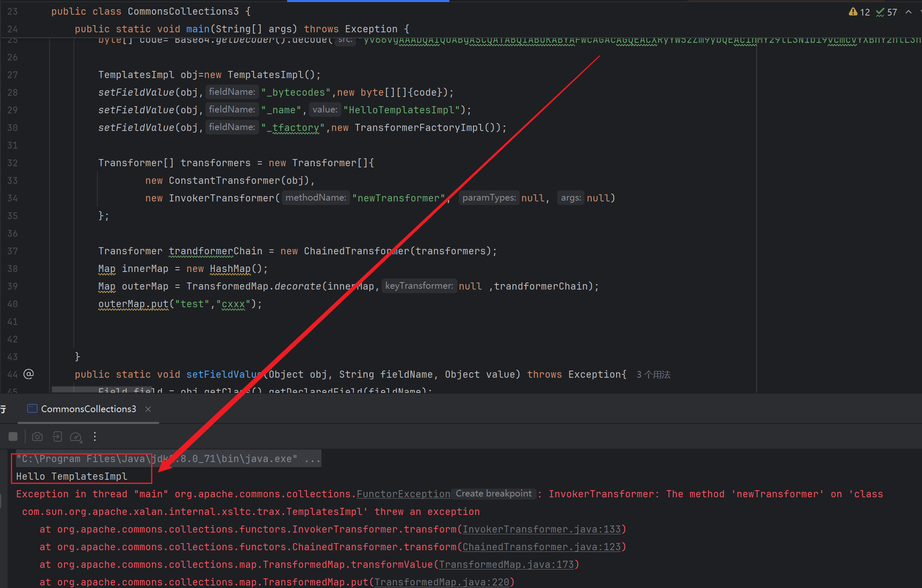
Task: Click the "_tfactory" string on line 30
Action: pos(293,128)
